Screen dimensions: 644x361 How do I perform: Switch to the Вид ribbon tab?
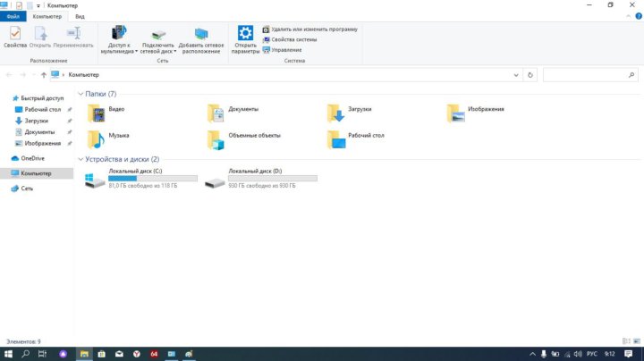pyautogui.click(x=80, y=16)
